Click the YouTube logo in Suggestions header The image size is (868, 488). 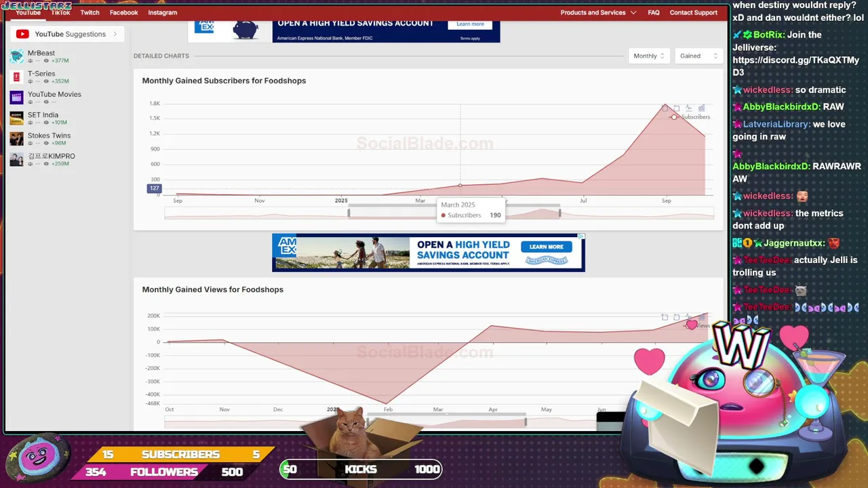click(22, 34)
